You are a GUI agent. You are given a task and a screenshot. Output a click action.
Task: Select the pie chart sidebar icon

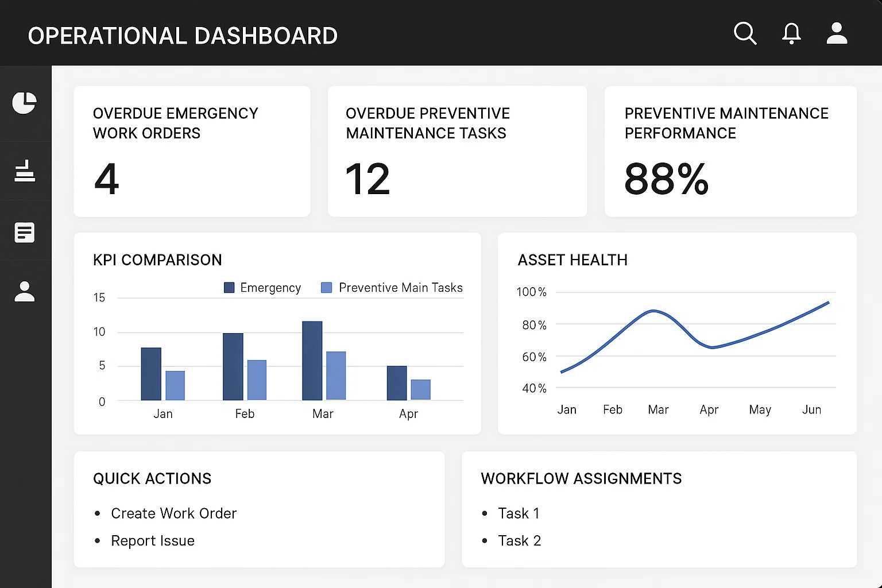point(25,103)
